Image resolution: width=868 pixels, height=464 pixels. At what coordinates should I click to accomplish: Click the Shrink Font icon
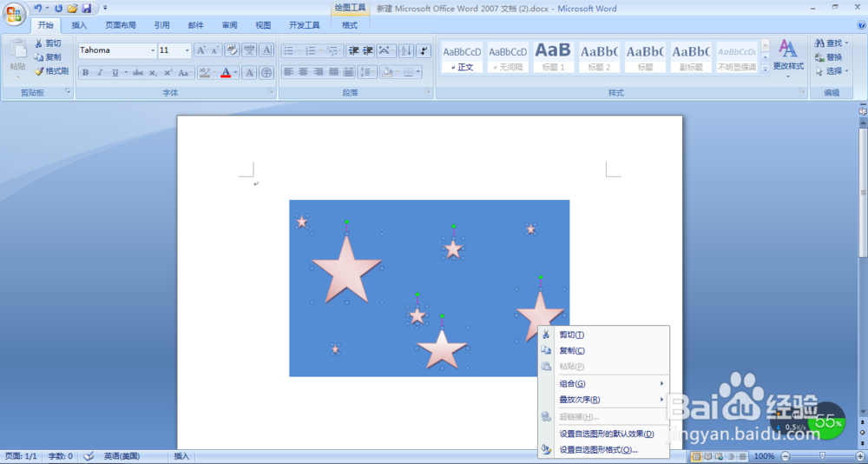214,50
